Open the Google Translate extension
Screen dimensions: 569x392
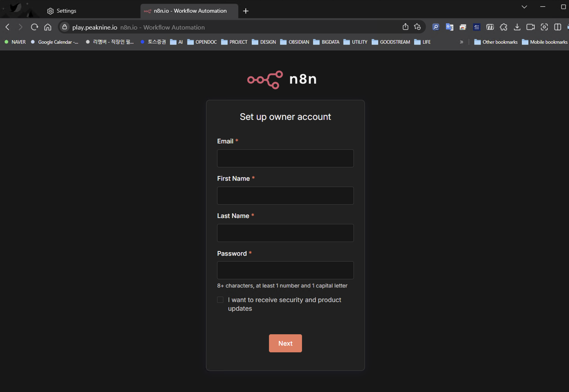(449, 27)
